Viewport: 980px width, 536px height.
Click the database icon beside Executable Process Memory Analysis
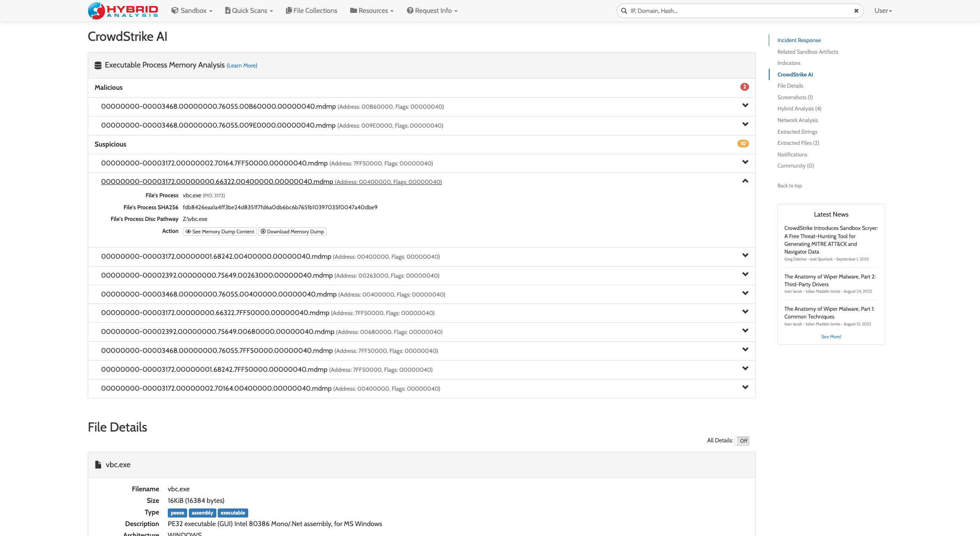98,65
